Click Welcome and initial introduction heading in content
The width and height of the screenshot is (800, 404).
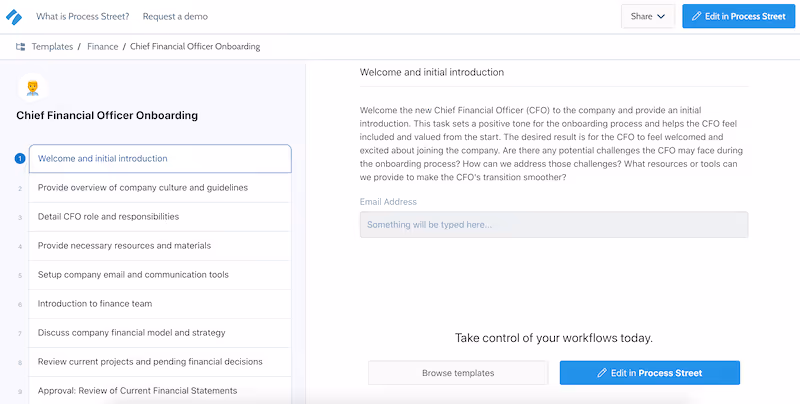pos(432,72)
